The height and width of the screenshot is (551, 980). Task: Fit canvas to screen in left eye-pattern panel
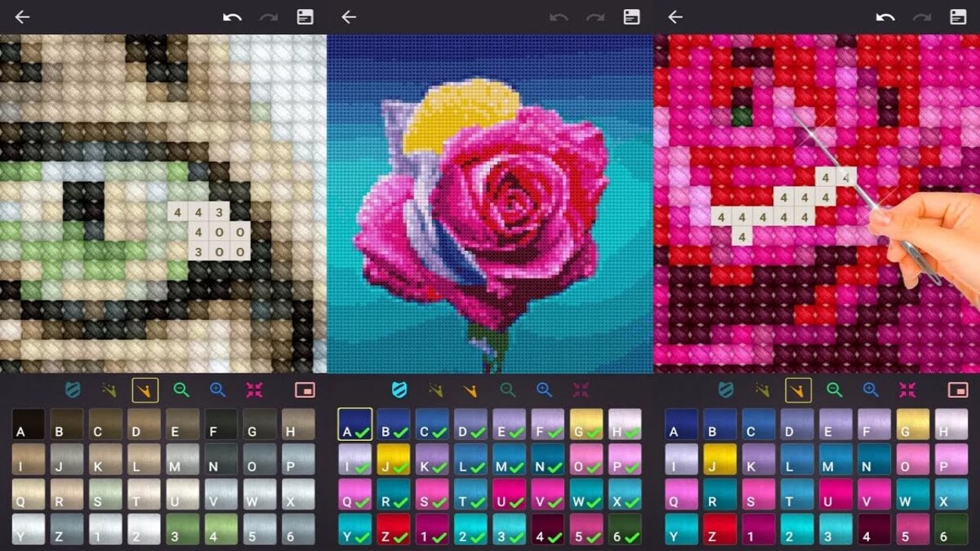(x=254, y=390)
